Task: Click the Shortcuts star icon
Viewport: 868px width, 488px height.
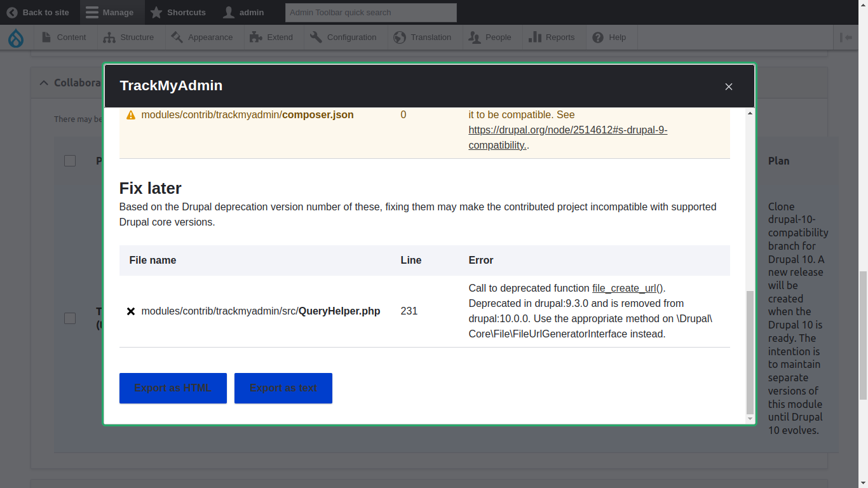Action: [156, 12]
